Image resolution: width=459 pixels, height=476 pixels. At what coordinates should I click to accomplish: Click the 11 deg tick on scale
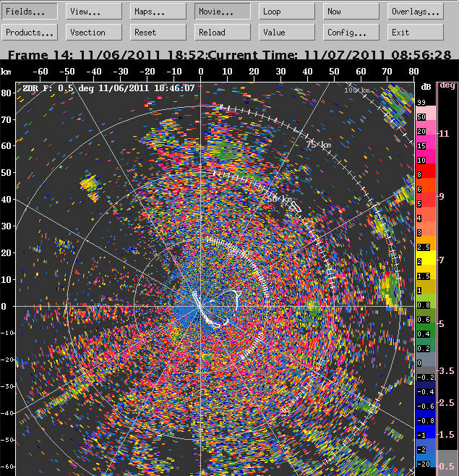pos(444,134)
